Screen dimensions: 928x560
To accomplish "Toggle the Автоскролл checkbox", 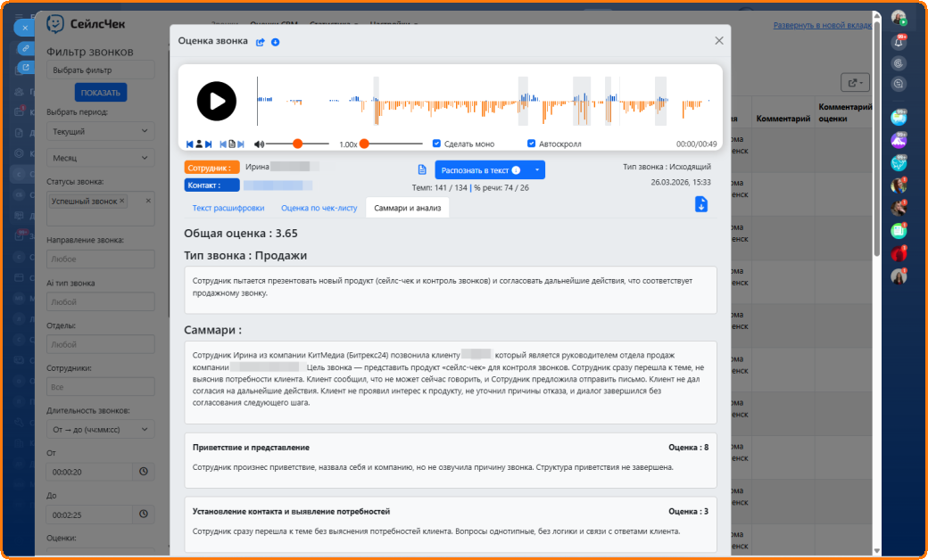I will pos(532,144).
